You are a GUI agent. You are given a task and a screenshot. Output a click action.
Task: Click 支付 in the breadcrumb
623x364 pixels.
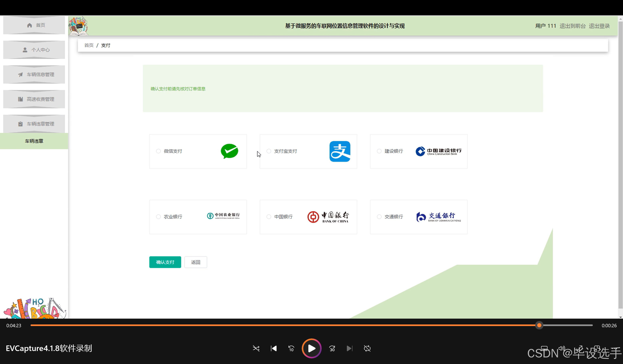tap(106, 45)
